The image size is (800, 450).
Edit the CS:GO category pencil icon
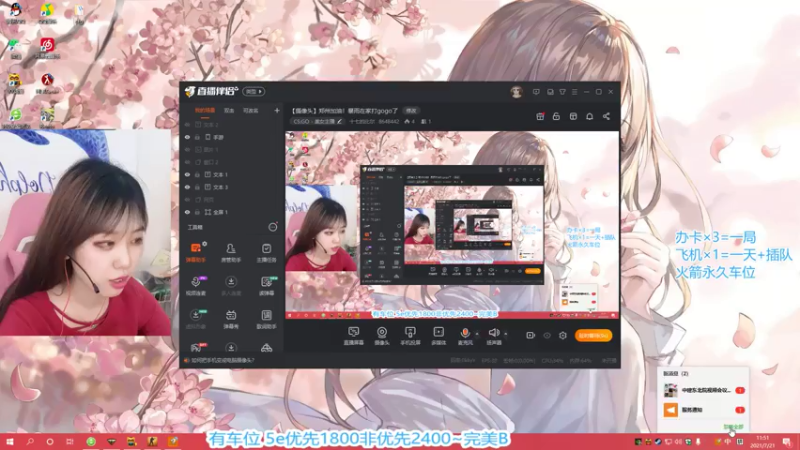coord(339,121)
